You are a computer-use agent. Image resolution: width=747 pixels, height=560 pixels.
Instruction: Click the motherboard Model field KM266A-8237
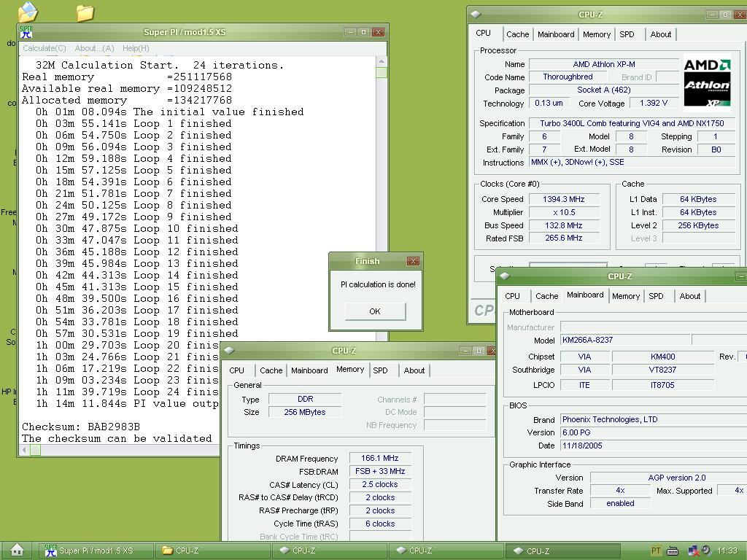(x=625, y=340)
